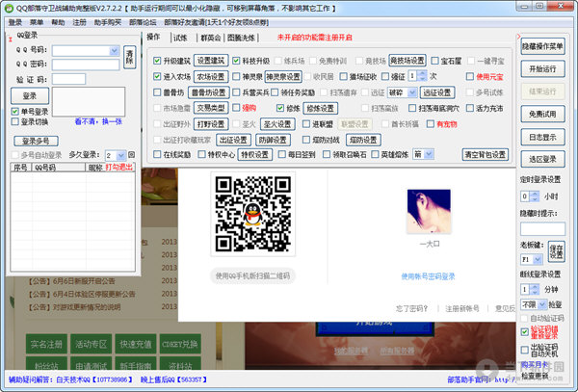Click the 登录 button
578x392 pixels.
coord(30,95)
